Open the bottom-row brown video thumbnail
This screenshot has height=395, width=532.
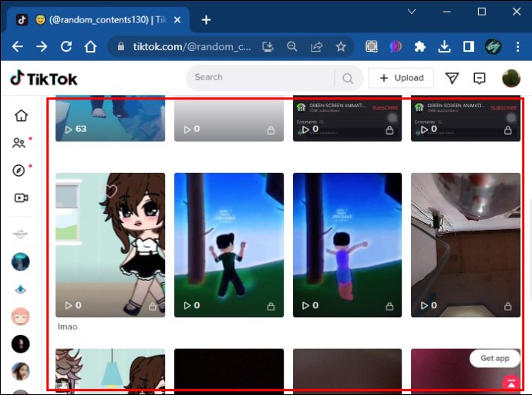point(348,371)
